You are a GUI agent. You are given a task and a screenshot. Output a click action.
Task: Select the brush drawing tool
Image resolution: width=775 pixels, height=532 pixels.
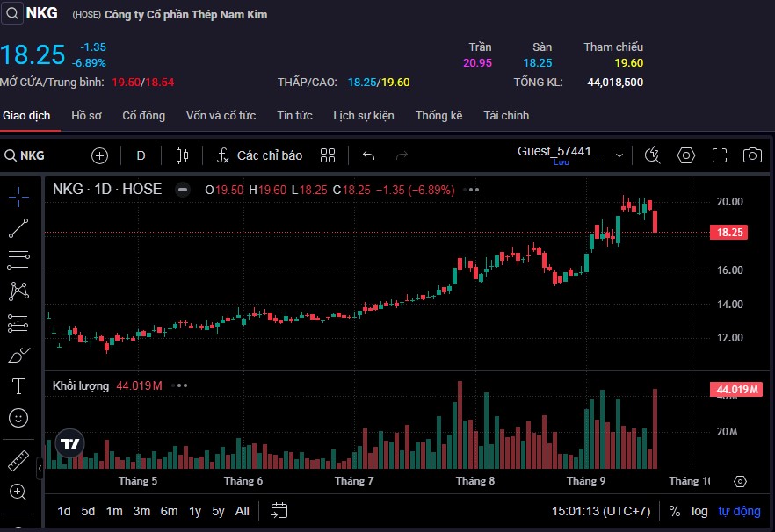pos(18,356)
